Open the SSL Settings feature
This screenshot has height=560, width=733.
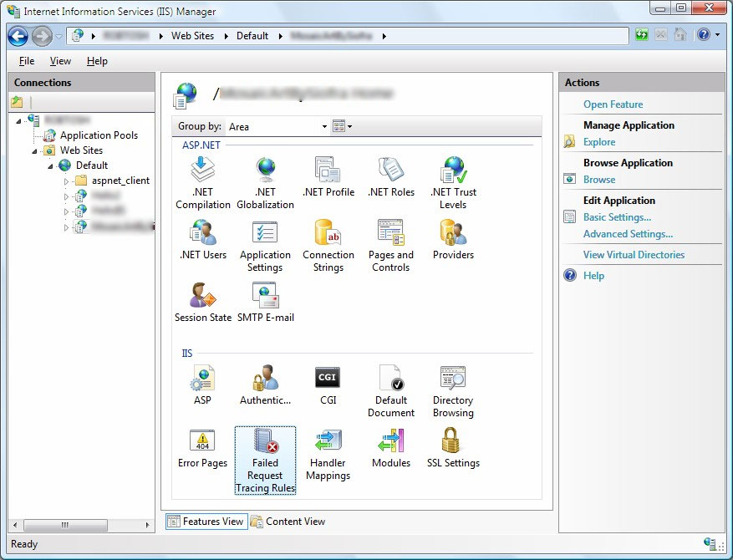pyautogui.click(x=453, y=447)
